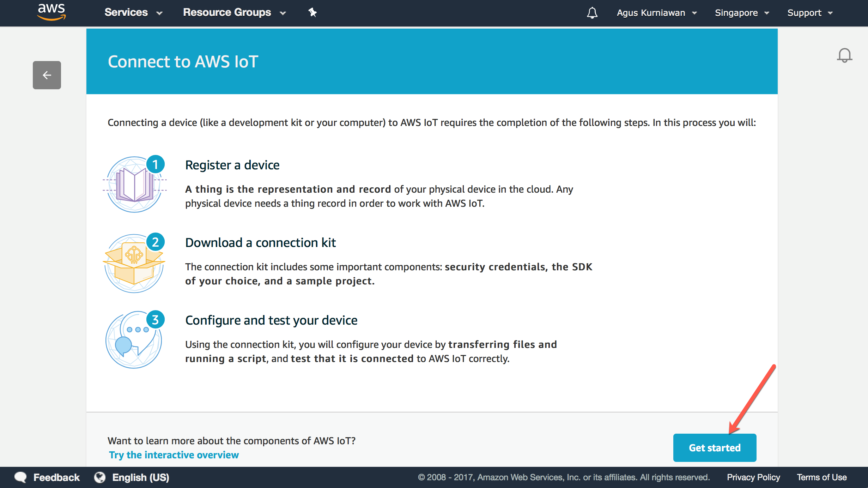The width and height of the screenshot is (868, 488).
Task: Expand the Resource Groups menu
Action: pyautogui.click(x=234, y=13)
